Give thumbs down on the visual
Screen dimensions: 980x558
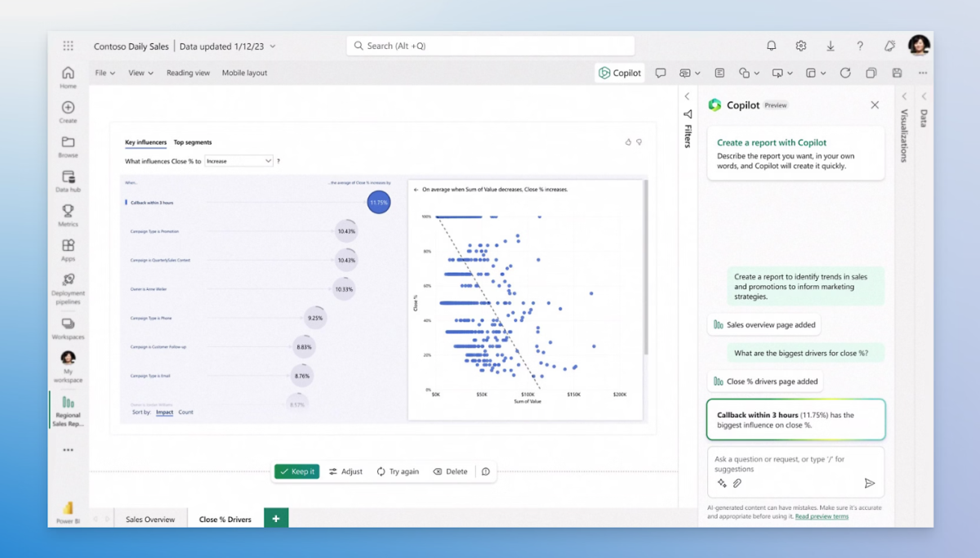click(639, 142)
